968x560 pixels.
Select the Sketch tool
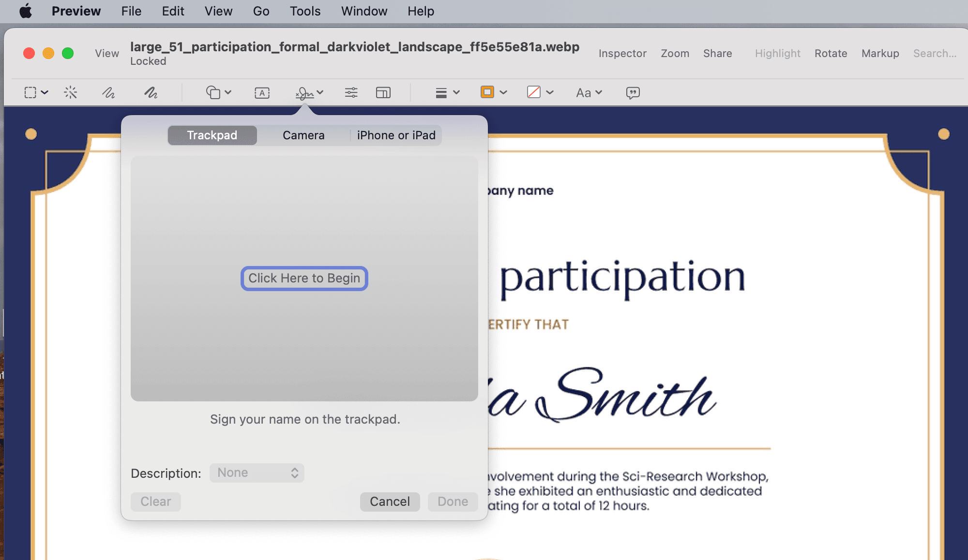(108, 92)
